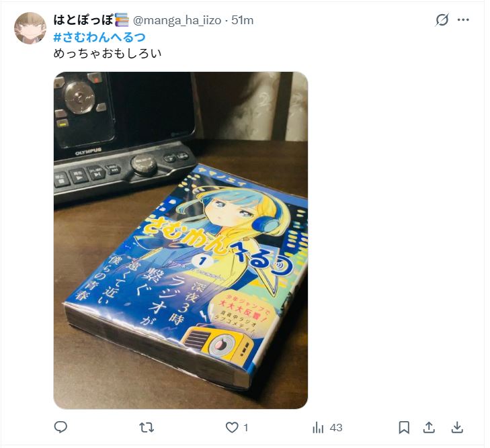Image resolution: width=490 pixels, height=448 pixels.
Task: Open the three-dot more options menu
Action: point(463,20)
